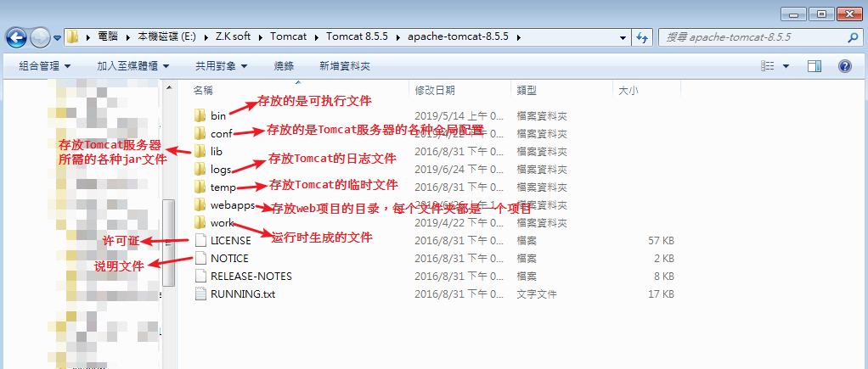The image size is (868, 369).
Task: Toggle the preview pane icon
Action: point(814,66)
